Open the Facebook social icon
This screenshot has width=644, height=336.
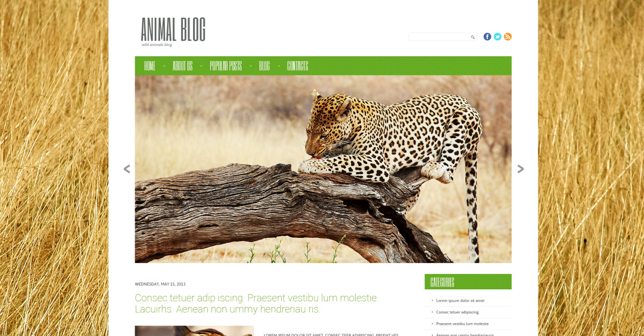487,36
